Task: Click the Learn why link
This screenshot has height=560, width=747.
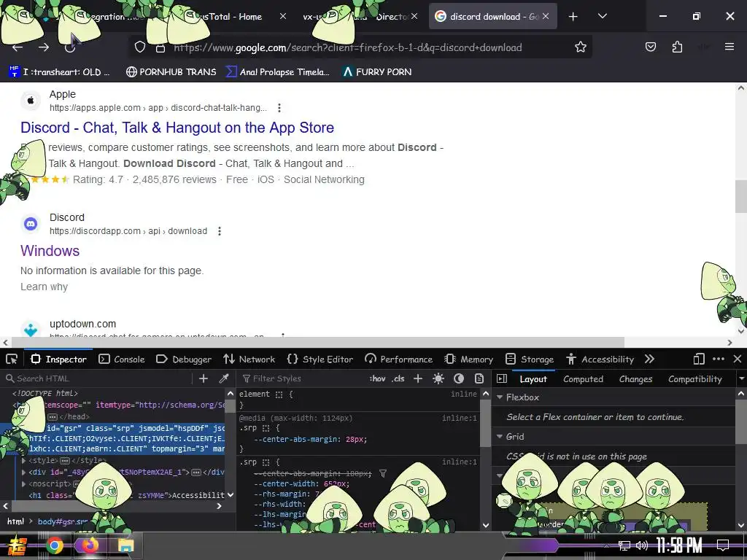Action: 44,287
